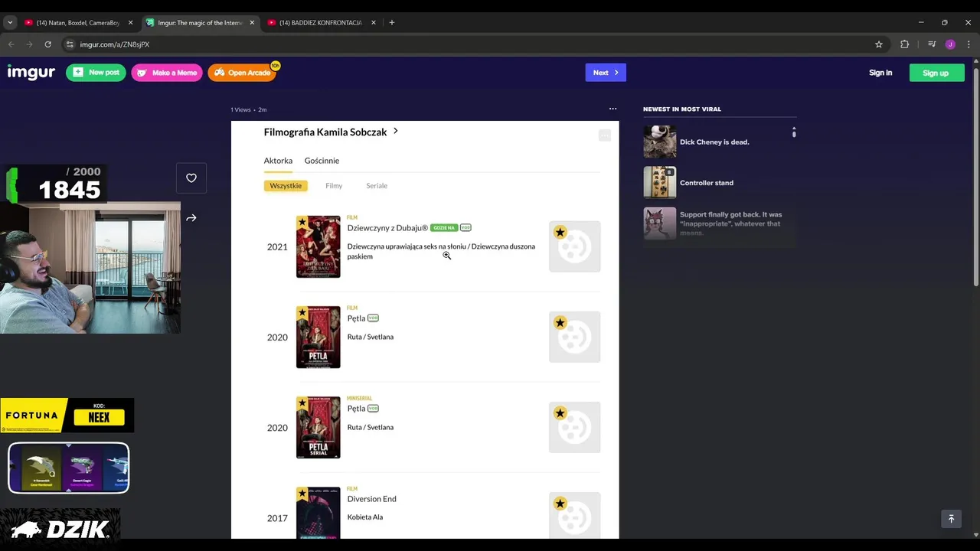Go back in browser history
This screenshot has width=980, height=551.
[11, 44]
